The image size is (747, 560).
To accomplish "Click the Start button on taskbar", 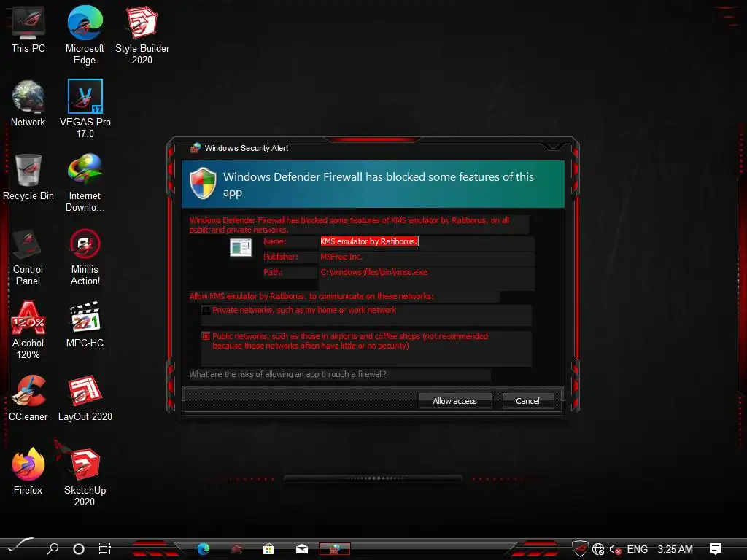I will tap(20, 546).
